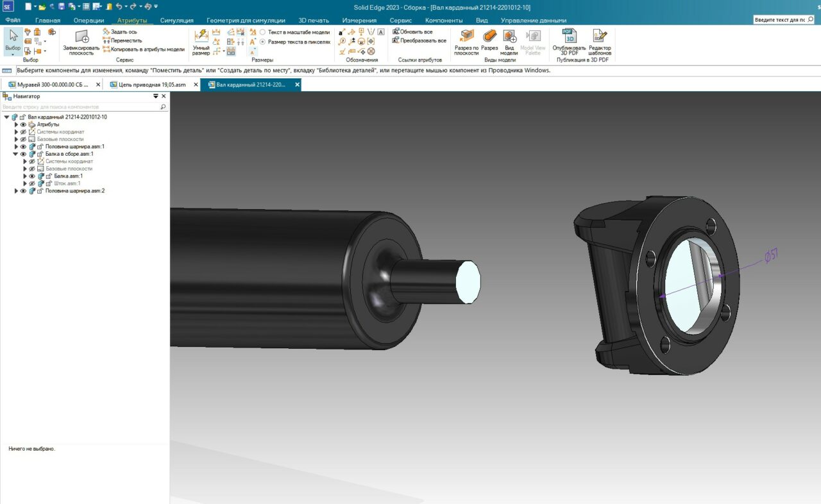Screen dimensions: 821x504
Task: Show the hidden Шток.asm:1 component
Action: 32,183
